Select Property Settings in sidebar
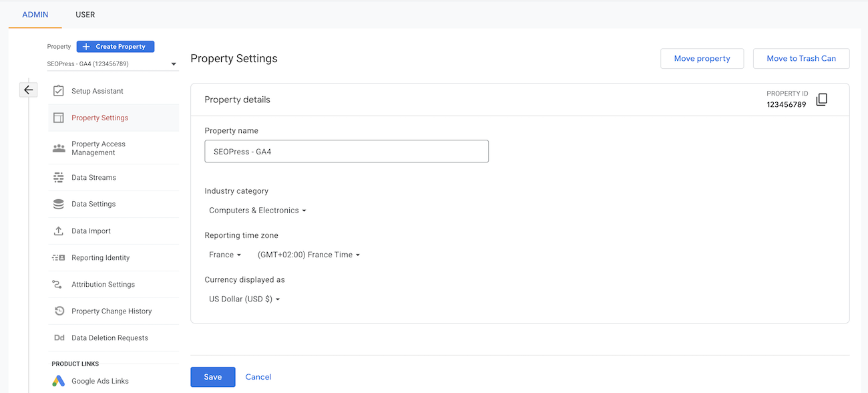 (x=114, y=118)
